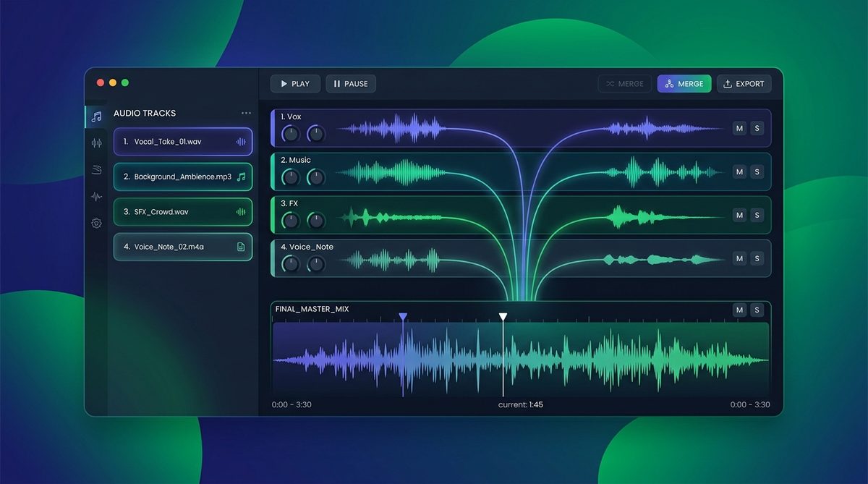Click the first knob on the Vox track
The height and width of the screenshot is (484, 868).
point(291,134)
